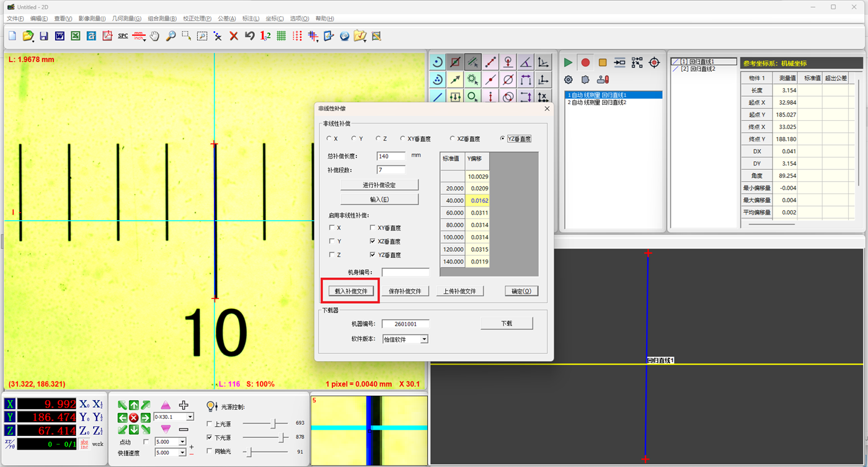Select the XZ垂直度 radio button

coord(453,139)
